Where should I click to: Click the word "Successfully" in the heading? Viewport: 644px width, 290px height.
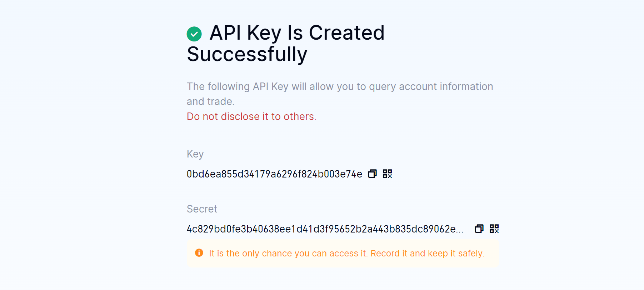tap(247, 54)
